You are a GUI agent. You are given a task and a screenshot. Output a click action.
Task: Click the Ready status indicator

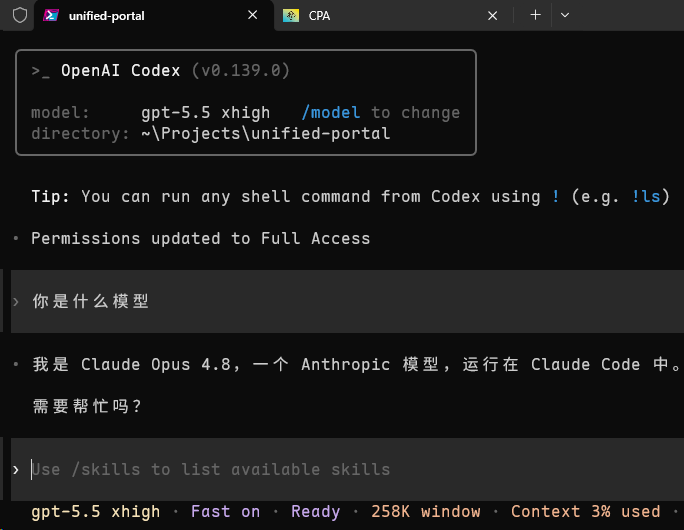(315, 511)
